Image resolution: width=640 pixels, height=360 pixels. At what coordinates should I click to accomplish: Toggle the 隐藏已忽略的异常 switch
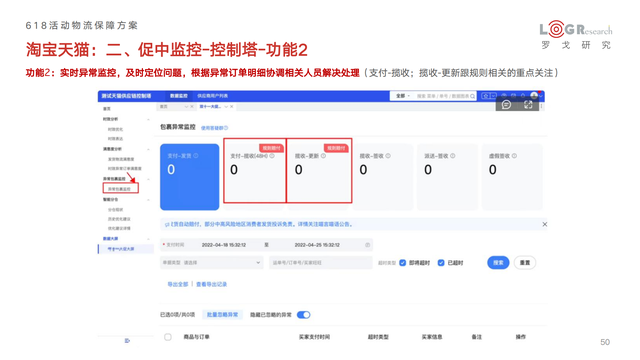(x=304, y=315)
